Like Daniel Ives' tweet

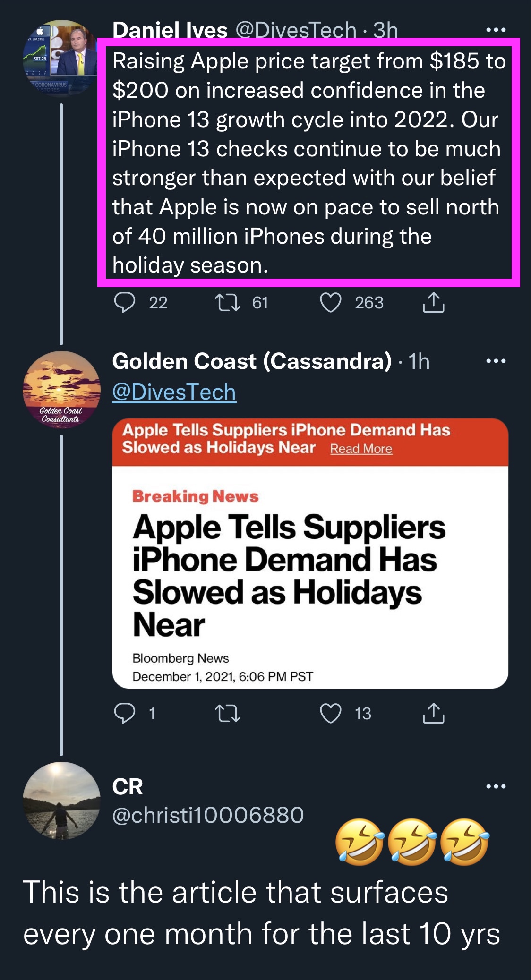pos(331,302)
